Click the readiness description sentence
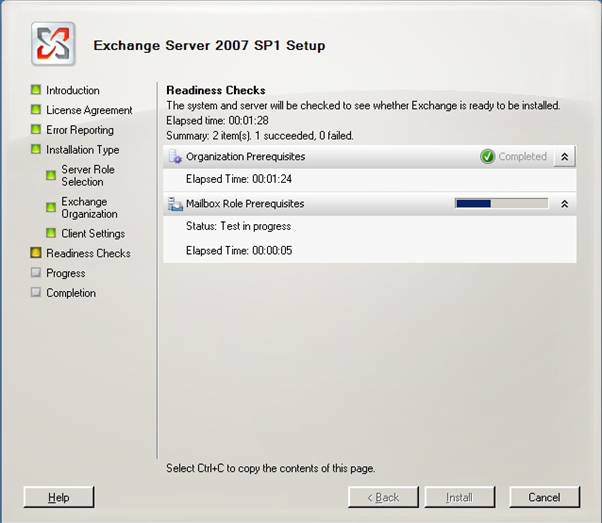This screenshot has height=523, width=602. coord(363,105)
